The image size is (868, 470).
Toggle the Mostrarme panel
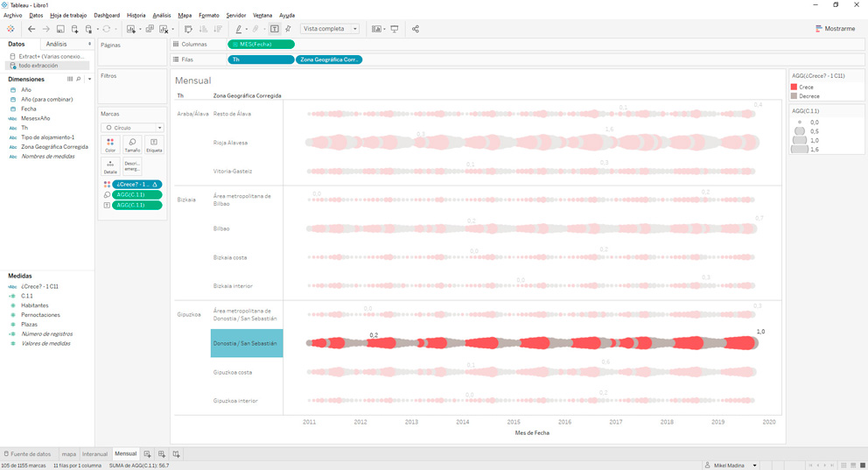pyautogui.click(x=835, y=29)
